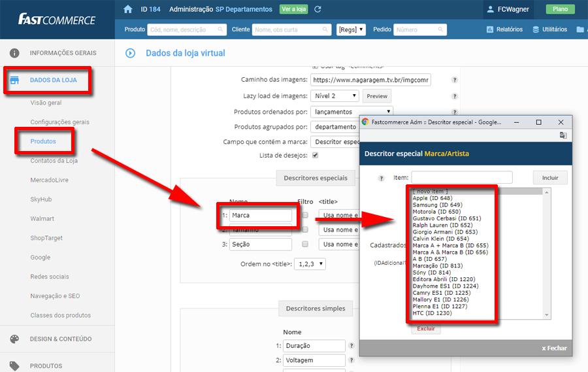Screen dimensions: 588x372
Task: Click the Ver a loja button
Action: click(x=293, y=9)
